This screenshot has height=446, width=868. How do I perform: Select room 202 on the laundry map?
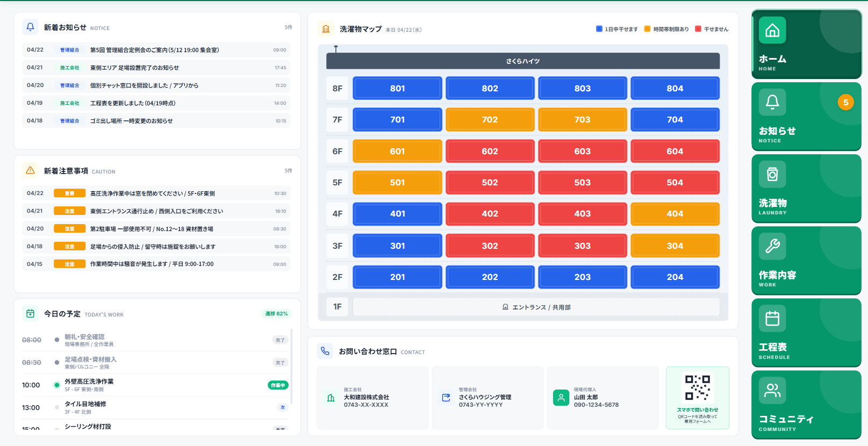(x=490, y=277)
